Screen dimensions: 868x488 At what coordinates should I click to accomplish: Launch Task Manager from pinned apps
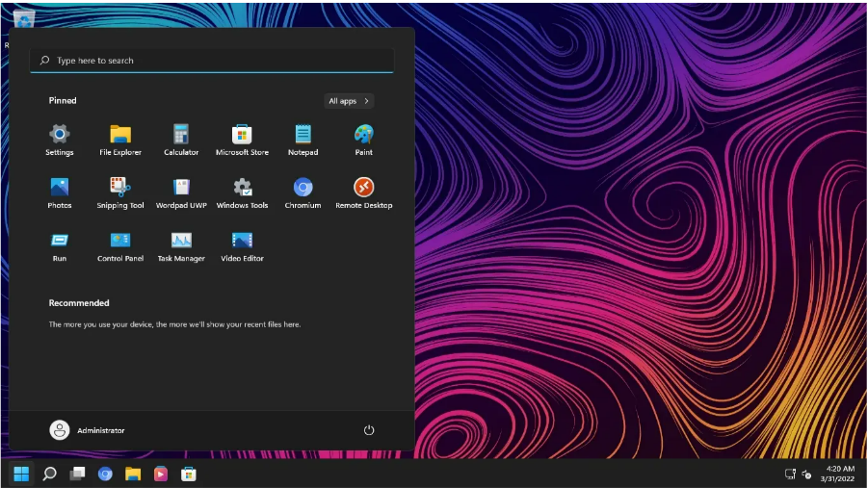click(x=181, y=246)
